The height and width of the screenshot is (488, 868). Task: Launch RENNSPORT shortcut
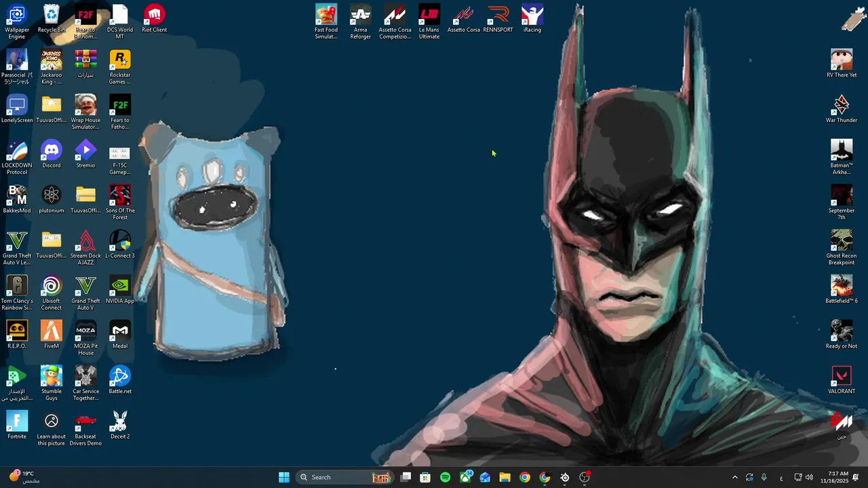[498, 19]
